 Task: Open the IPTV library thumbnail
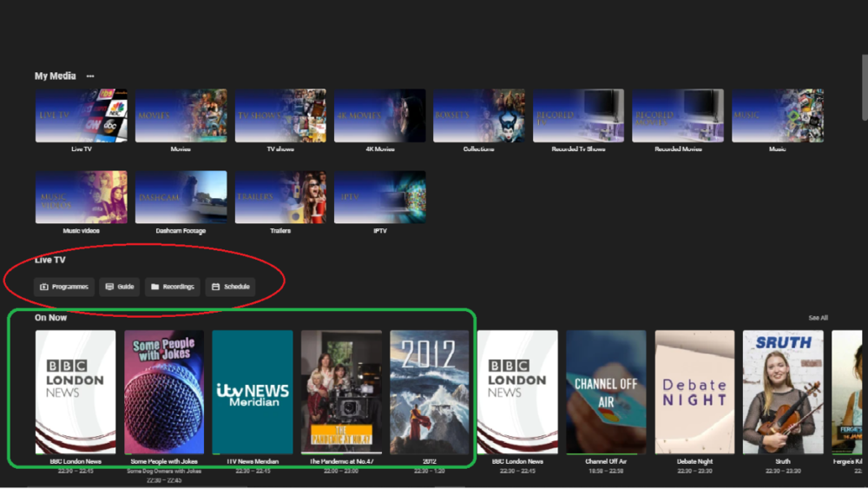(380, 197)
